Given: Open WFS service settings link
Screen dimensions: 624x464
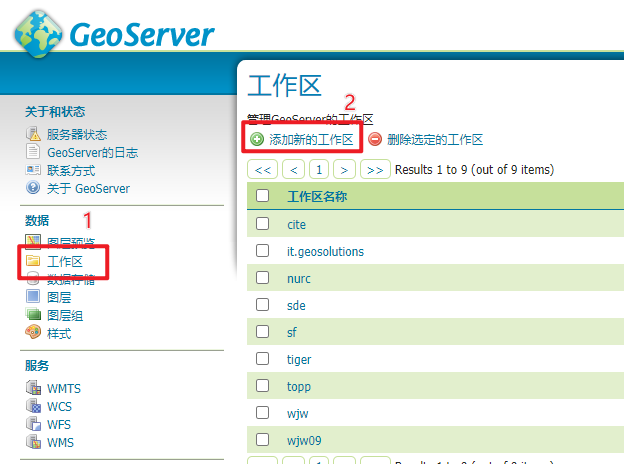Looking at the screenshot, I should tap(59, 425).
